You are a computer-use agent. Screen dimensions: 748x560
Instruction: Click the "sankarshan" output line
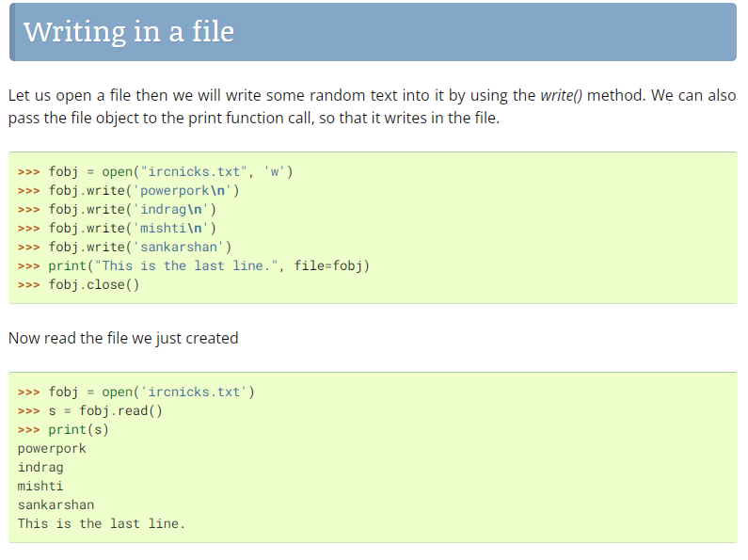click(x=56, y=504)
